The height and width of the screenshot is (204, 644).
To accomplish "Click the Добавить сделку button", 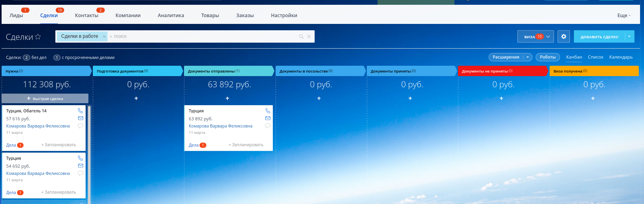I will pyautogui.click(x=599, y=36).
